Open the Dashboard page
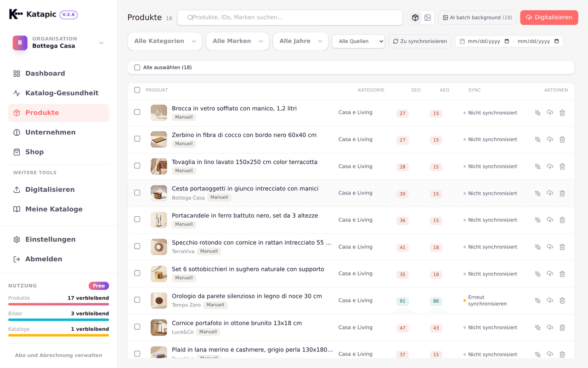This screenshot has width=588, height=368. [x=58, y=74]
